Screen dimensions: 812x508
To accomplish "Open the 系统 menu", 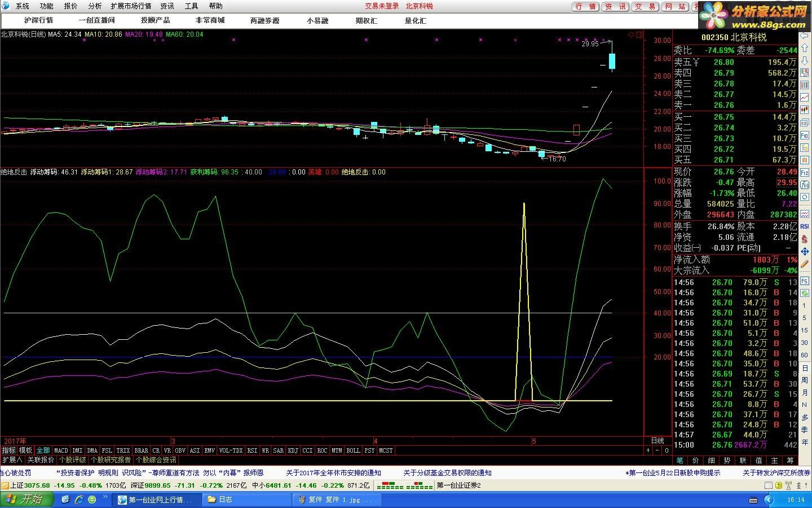I will point(22,6).
